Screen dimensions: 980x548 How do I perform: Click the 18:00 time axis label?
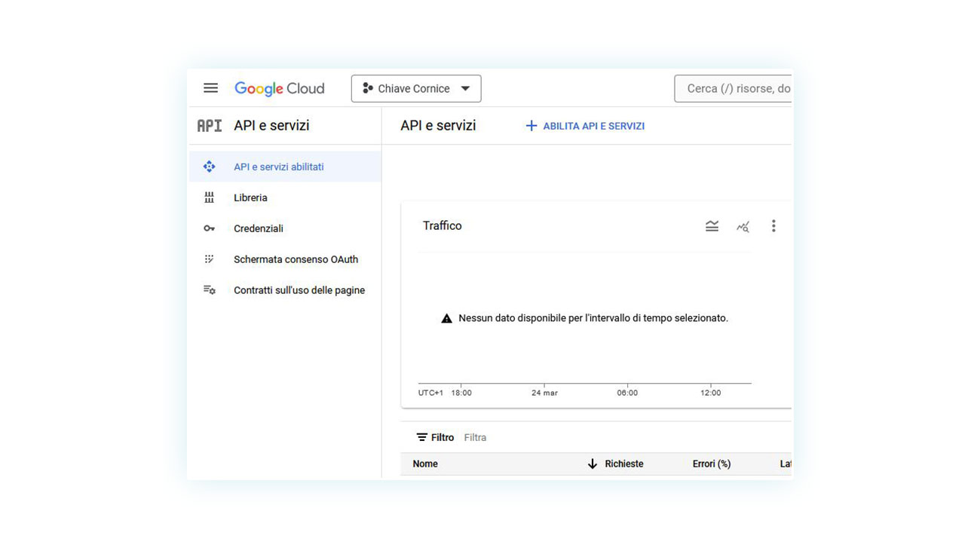pyautogui.click(x=461, y=393)
